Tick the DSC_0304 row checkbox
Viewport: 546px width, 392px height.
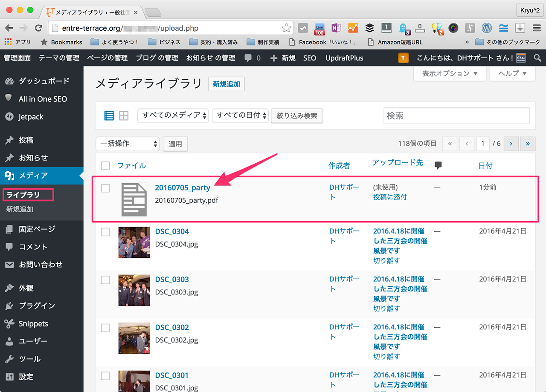pyautogui.click(x=105, y=232)
